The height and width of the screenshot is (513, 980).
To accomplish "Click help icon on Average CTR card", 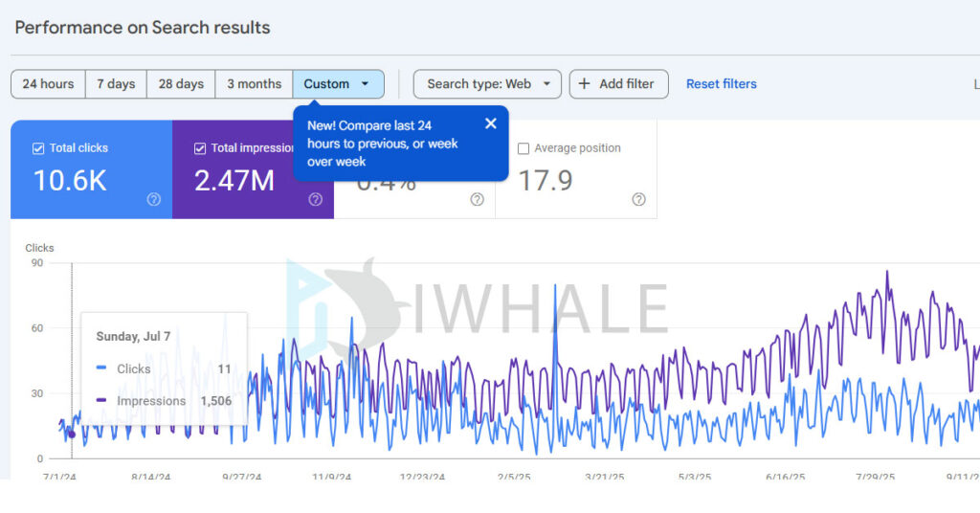I will [477, 199].
